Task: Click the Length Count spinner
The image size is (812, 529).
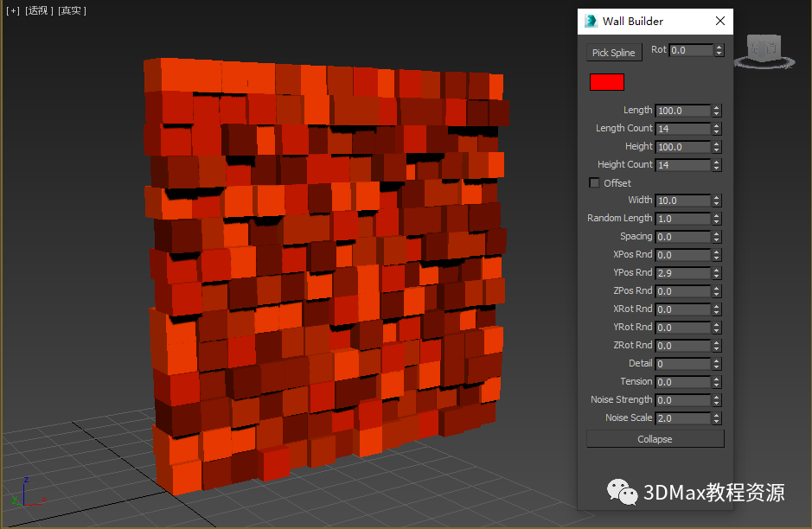Action: coord(717,129)
